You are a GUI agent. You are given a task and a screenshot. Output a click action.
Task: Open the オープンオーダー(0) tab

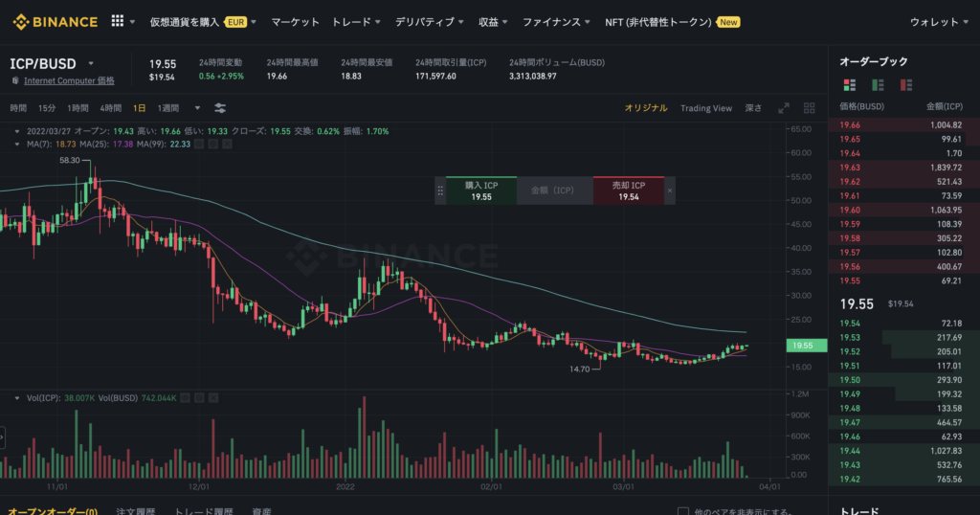53,511
